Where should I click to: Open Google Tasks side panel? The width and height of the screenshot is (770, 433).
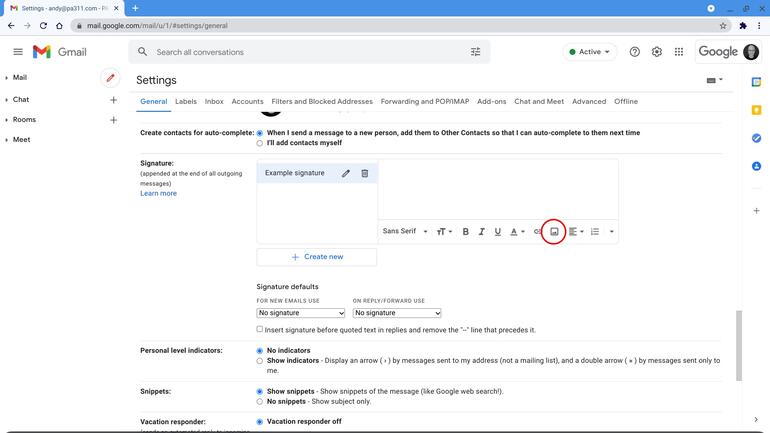coord(756,138)
